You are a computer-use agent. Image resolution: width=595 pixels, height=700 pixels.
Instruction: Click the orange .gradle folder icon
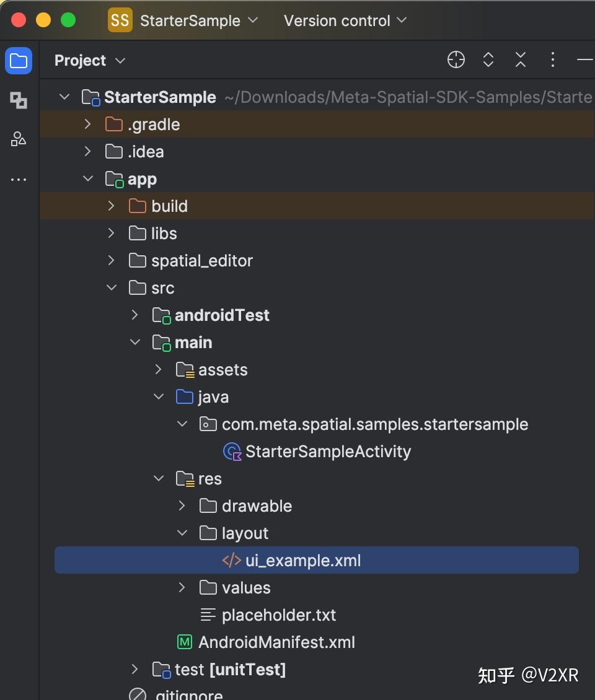click(x=114, y=124)
